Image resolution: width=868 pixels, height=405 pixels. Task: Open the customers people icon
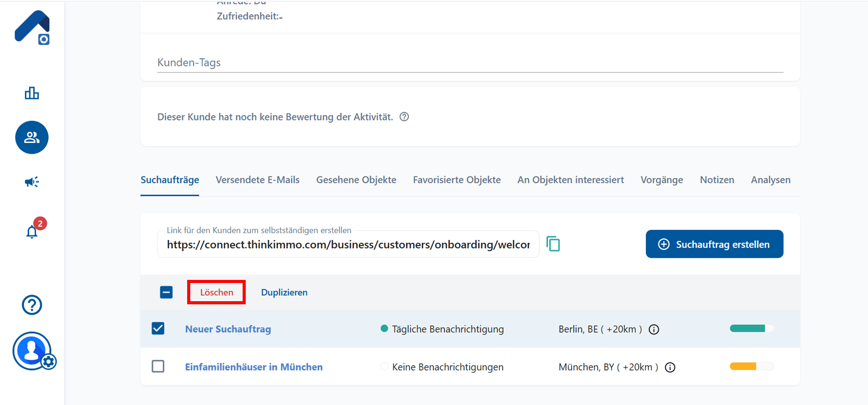31,138
